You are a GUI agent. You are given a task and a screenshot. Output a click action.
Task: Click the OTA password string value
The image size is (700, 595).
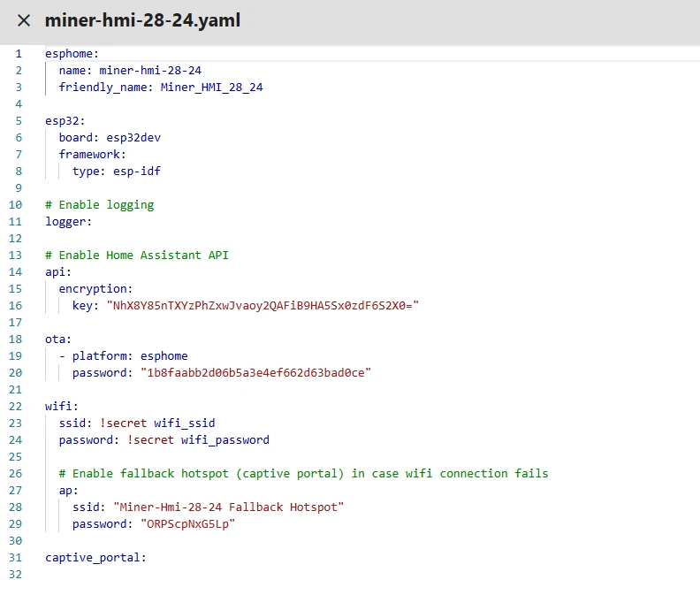(255, 373)
